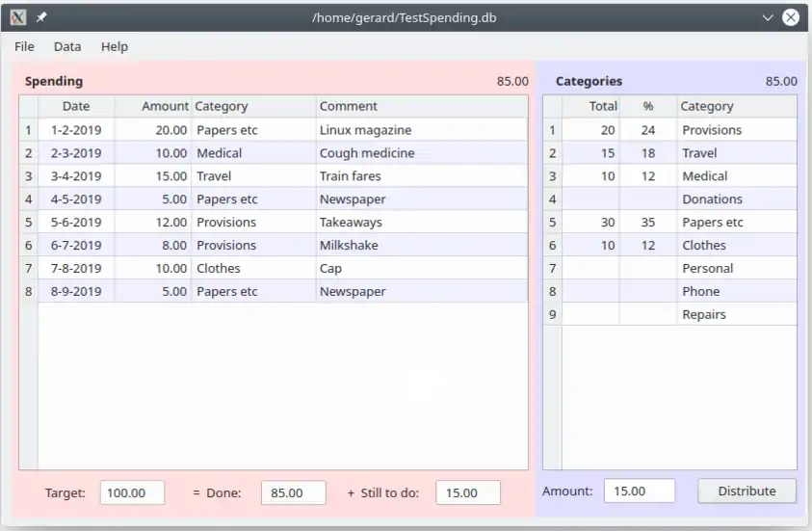Open the Data menu
This screenshot has height=531, width=812.
point(67,46)
